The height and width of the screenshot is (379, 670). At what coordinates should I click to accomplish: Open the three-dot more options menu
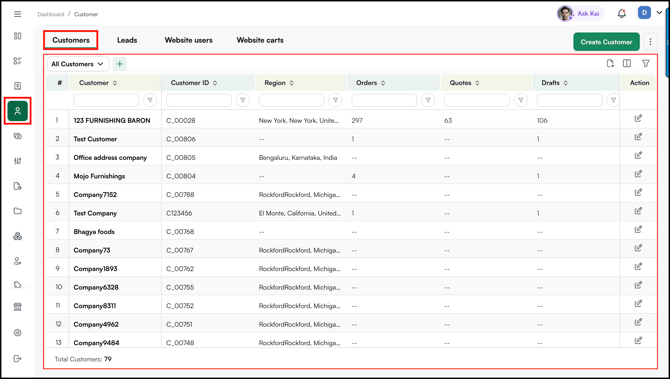pos(650,42)
